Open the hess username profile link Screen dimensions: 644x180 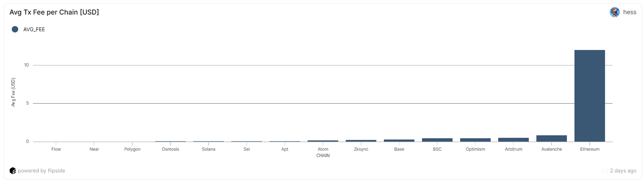tap(629, 12)
